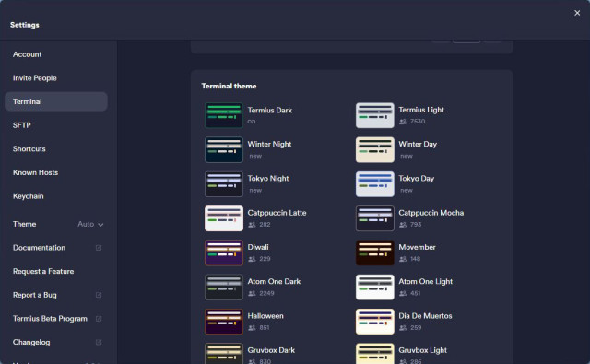The width and height of the screenshot is (590, 364).
Task: Apply the Catppuccin Latte theme thumbnail
Action: tap(223, 218)
